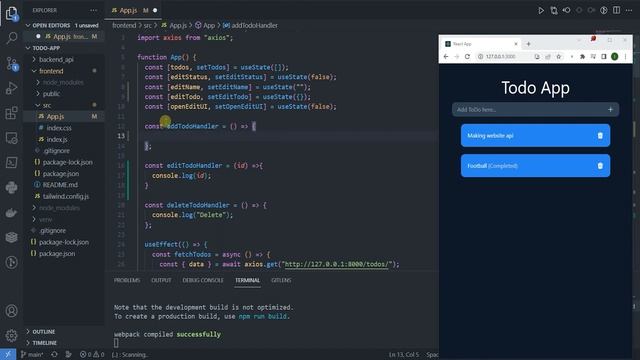The width and height of the screenshot is (640, 360).
Task: Select the App.js editor tab
Action: [133, 10]
